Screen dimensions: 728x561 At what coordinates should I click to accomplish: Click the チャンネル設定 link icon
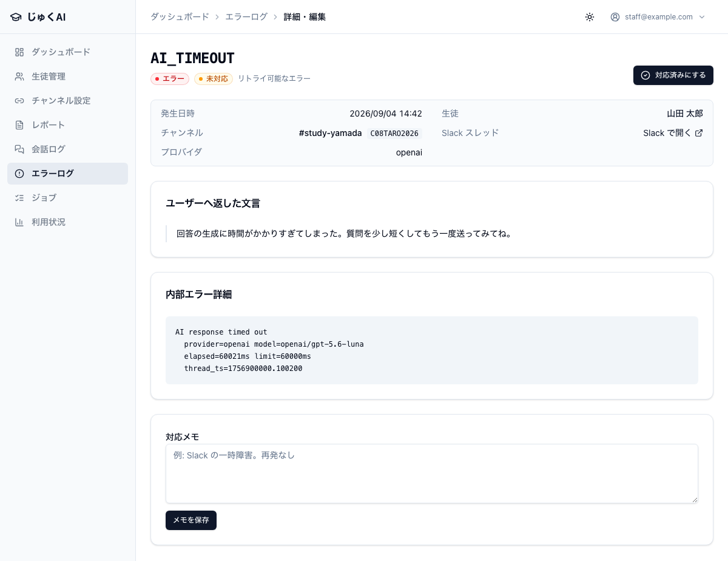tap(19, 101)
